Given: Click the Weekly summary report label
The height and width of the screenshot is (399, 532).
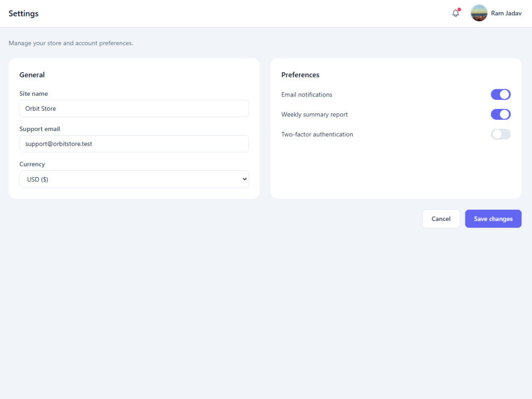Looking at the screenshot, I should click(x=314, y=115).
